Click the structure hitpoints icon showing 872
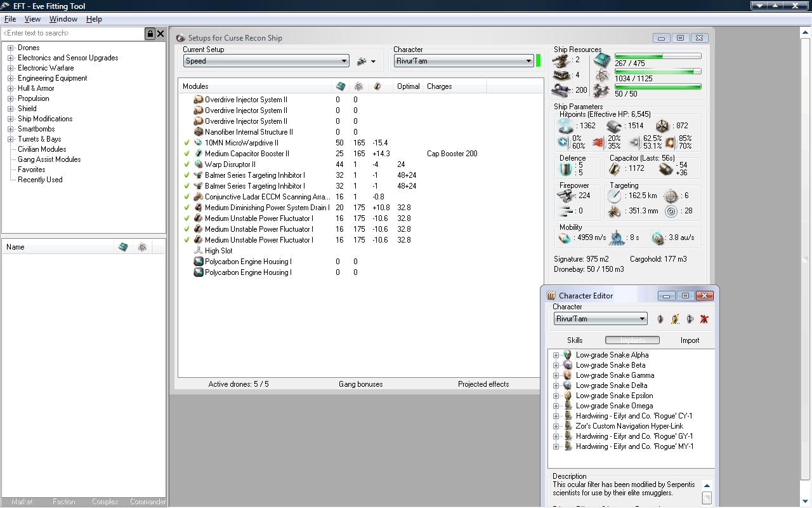 [662, 126]
